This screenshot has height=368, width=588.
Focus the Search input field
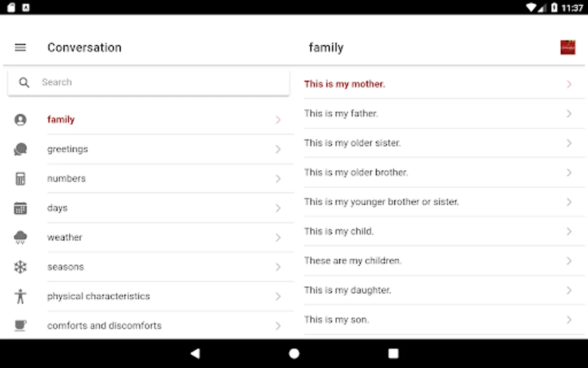(163, 82)
